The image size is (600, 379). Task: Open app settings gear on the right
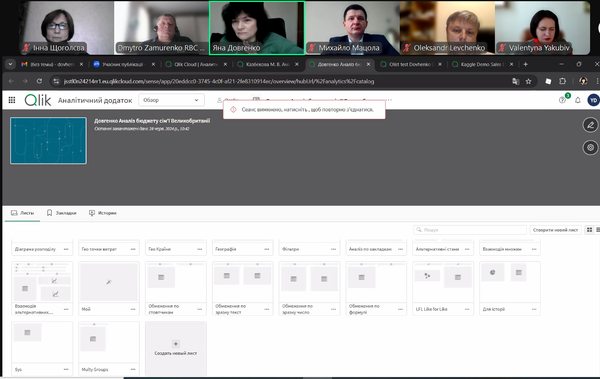[x=590, y=147]
